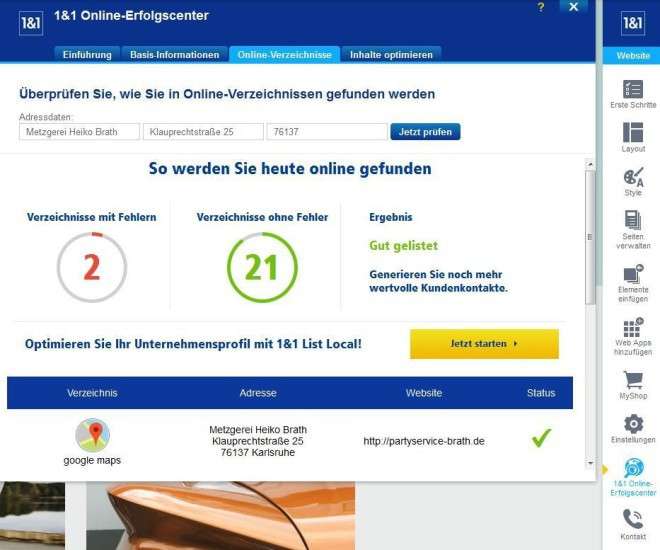Click scrollbar up arrow in results
This screenshot has width=660, height=550.
point(590,164)
